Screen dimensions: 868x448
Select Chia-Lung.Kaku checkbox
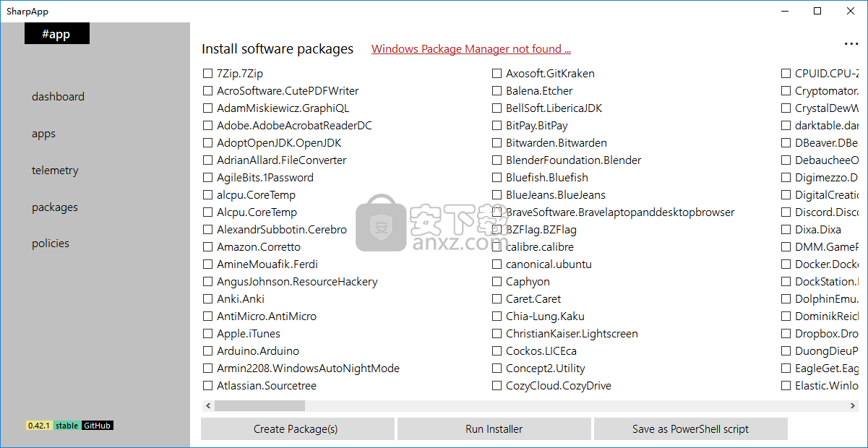pyautogui.click(x=497, y=316)
